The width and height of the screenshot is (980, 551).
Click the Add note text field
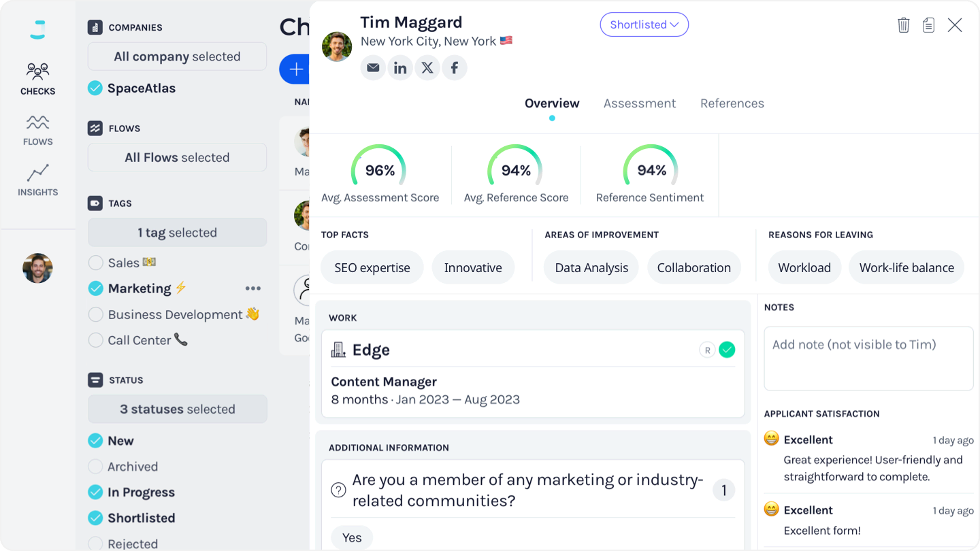tap(868, 358)
